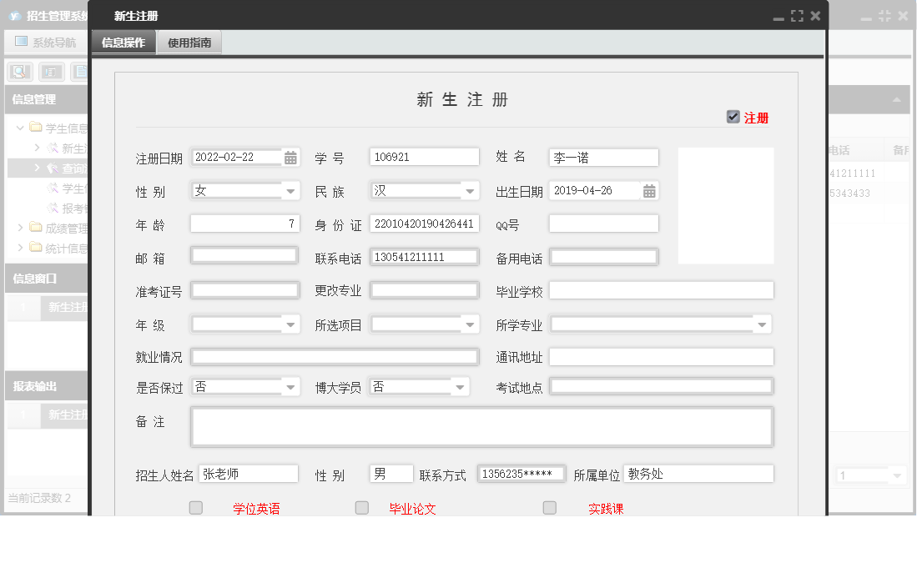Open the 民族 dropdown showing 汉
917x588 pixels.
pos(468,190)
